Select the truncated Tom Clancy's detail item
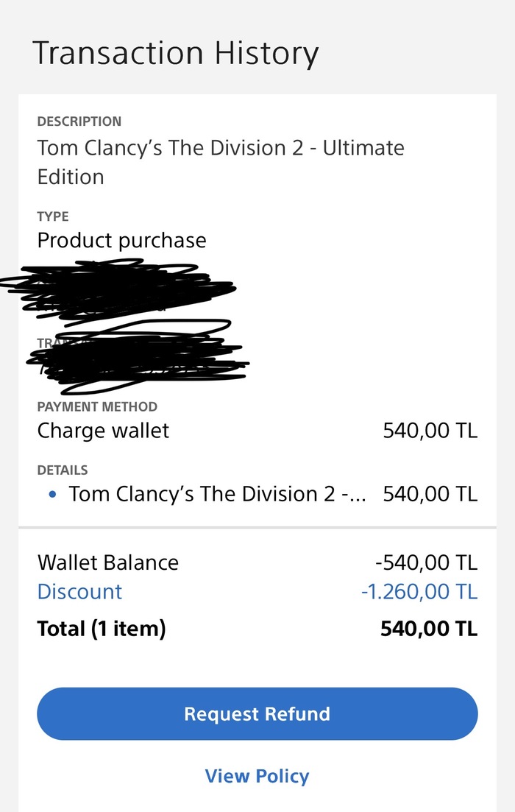This screenshot has height=812, width=515. point(217,494)
